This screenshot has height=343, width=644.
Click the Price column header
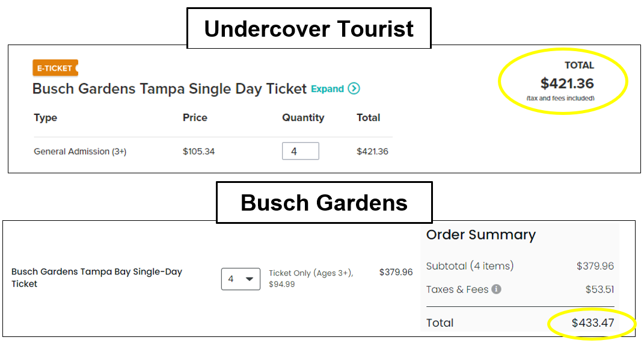(195, 117)
